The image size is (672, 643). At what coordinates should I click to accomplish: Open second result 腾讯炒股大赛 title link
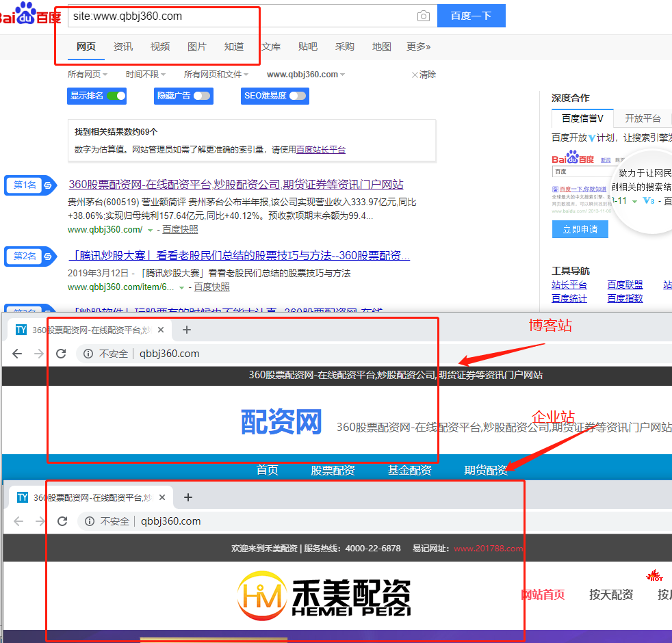point(239,255)
